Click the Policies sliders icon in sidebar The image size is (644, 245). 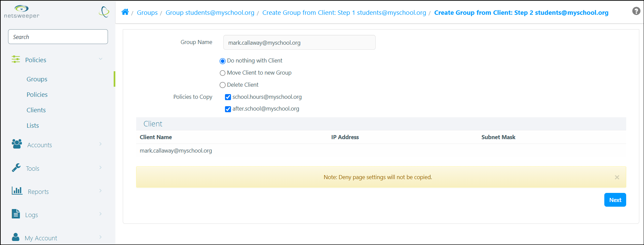coord(16,59)
